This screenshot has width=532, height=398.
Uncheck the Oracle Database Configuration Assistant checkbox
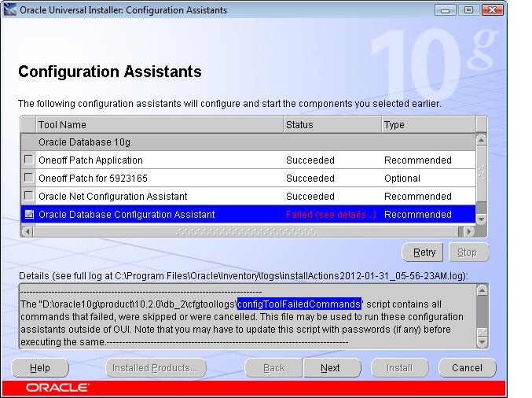tap(29, 214)
